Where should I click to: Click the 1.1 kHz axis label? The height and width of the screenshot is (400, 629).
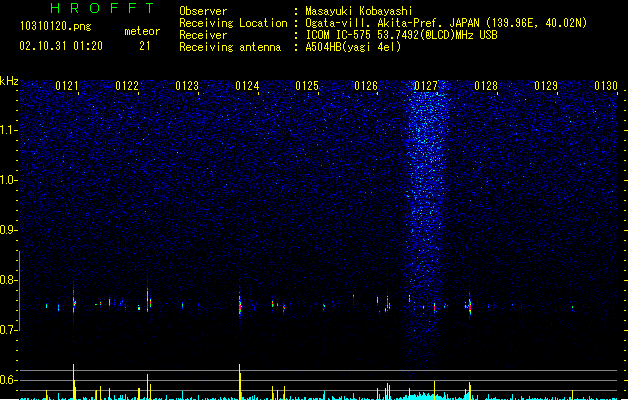pos(8,130)
